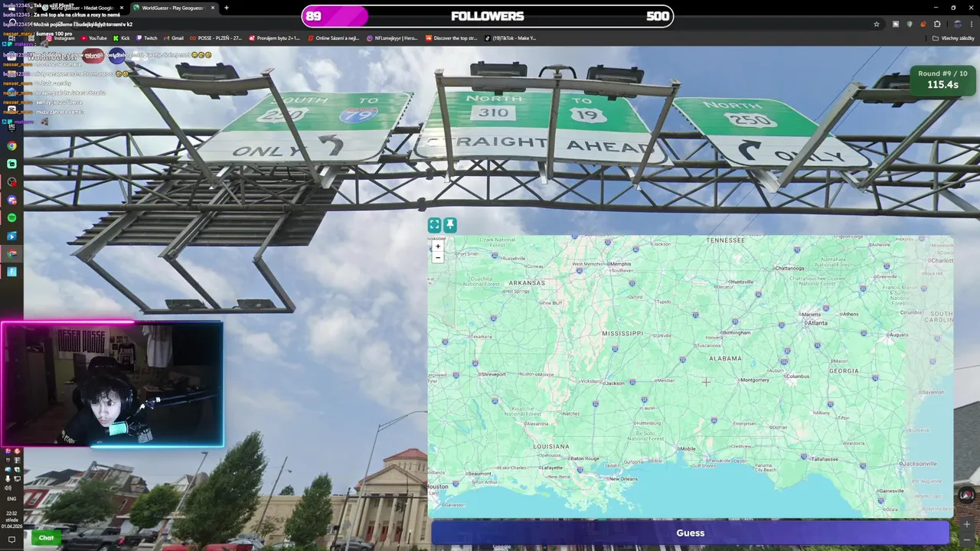Restore down the browser window
The image size is (980, 551).
point(953,8)
